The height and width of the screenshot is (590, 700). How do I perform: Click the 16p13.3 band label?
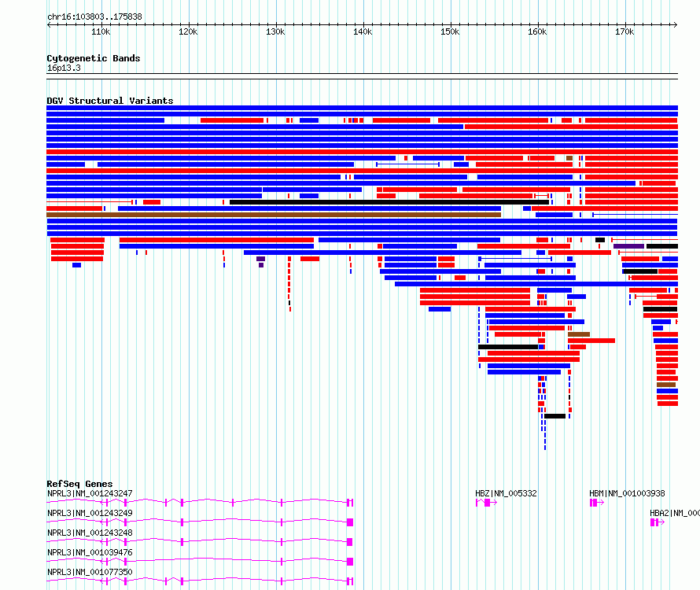tap(64, 68)
